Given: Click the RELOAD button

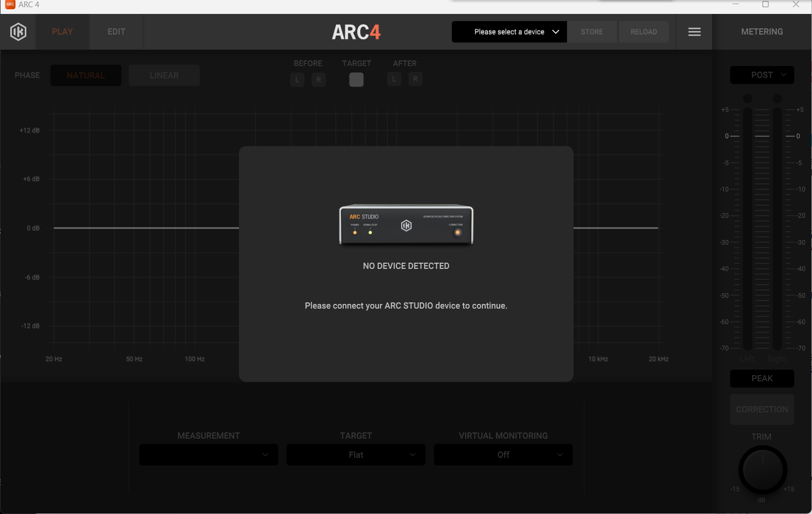Looking at the screenshot, I should point(644,32).
